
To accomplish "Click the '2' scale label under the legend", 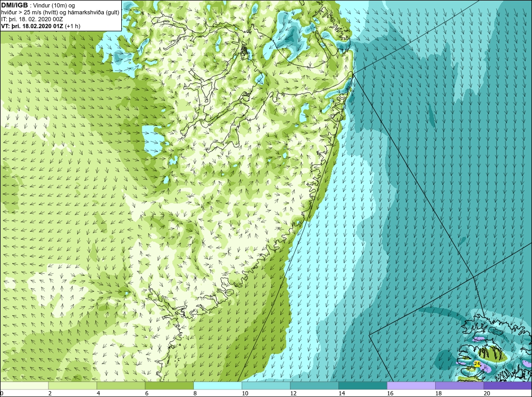I will 50,393.
